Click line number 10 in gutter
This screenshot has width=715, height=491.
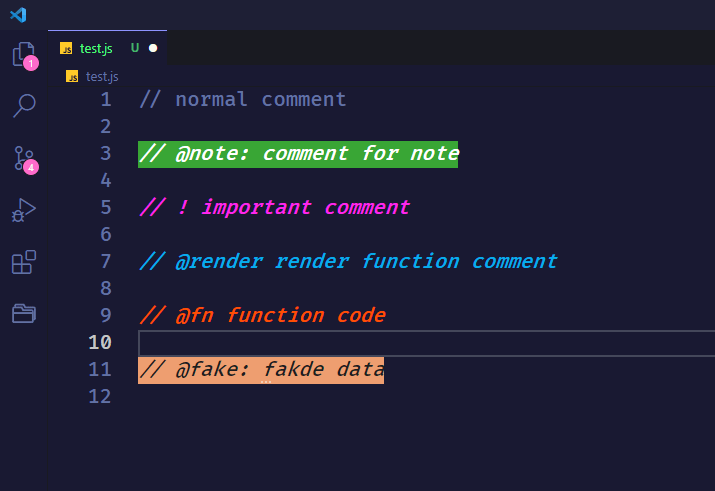(100, 342)
